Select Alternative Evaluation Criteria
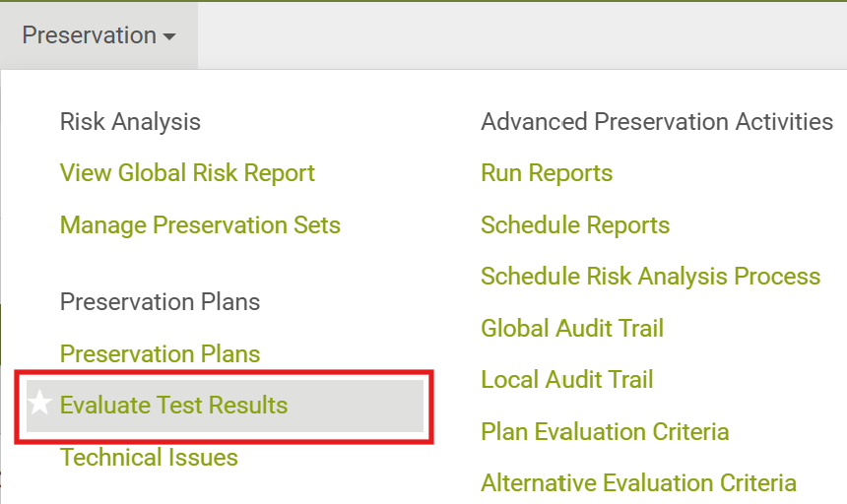This screenshot has height=504, width=847. 638,482
